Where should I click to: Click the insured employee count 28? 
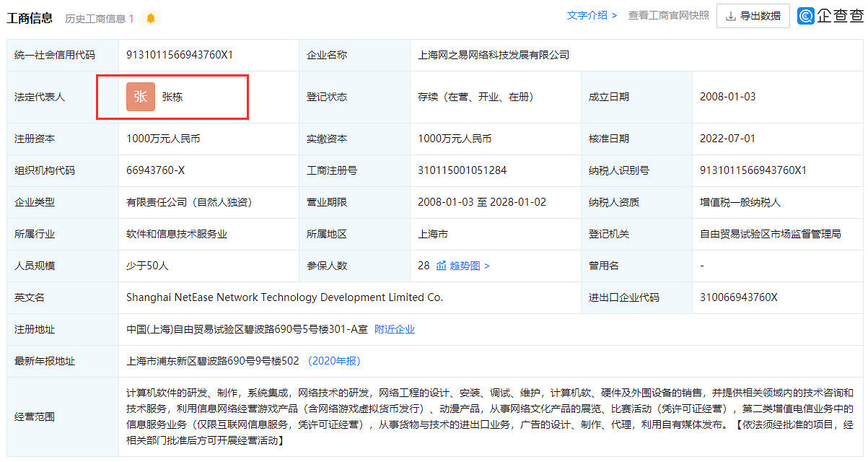tap(424, 265)
